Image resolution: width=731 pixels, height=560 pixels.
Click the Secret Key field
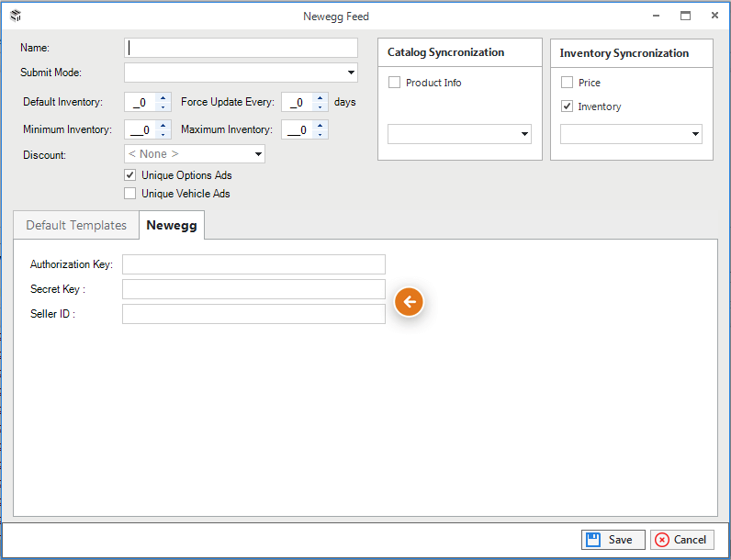tap(253, 289)
